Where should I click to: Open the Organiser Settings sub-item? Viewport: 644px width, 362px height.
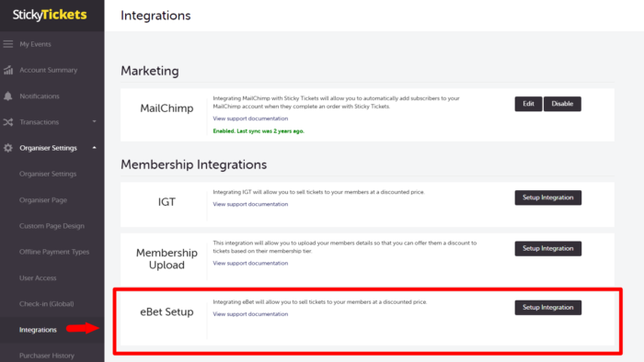48,174
